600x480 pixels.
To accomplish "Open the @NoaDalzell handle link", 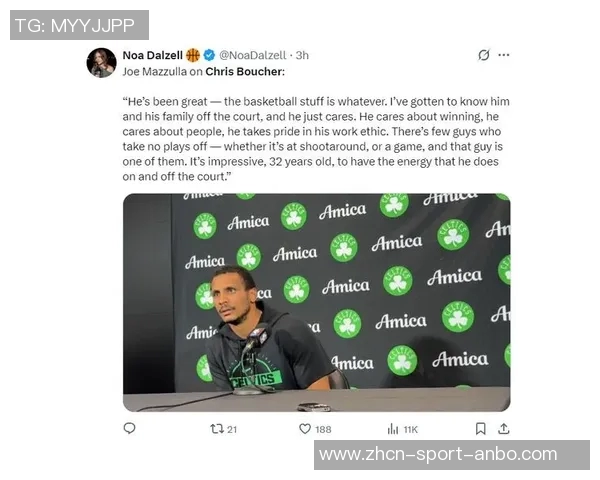I will coord(252,55).
